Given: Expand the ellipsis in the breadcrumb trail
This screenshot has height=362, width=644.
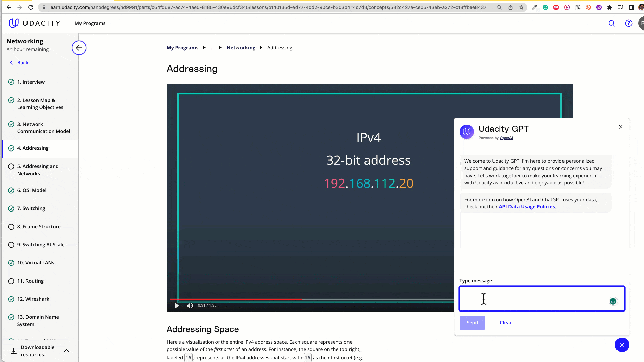Looking at the screenshot, I should pos(212,48).
